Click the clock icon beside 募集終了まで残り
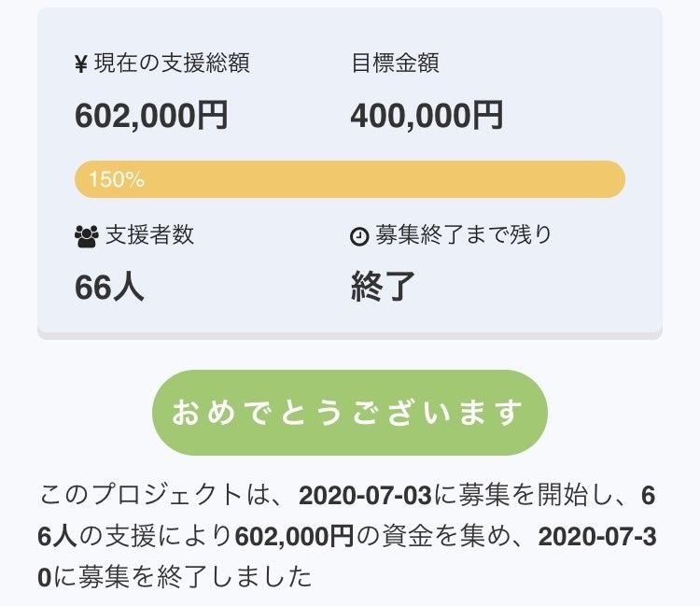Image resolution: width=700 pixels, height=606 pixels. (x=359, y=236)
